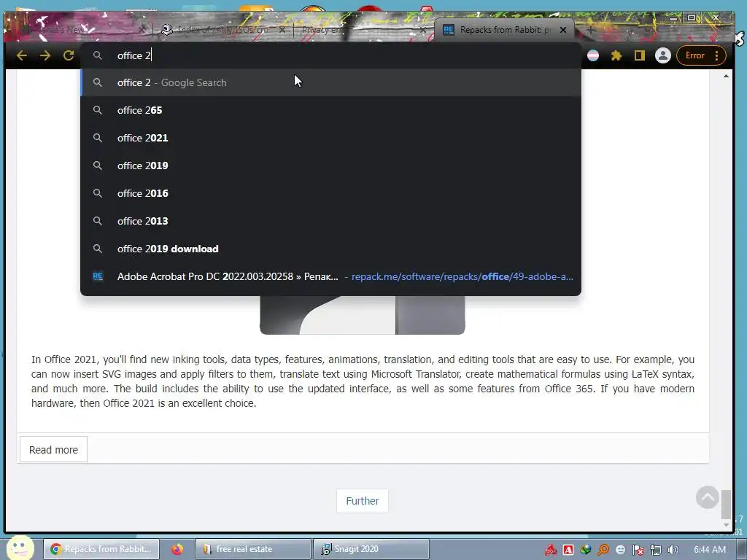
Task: Go back with the browser back arrow
Action: coord(21,55)
